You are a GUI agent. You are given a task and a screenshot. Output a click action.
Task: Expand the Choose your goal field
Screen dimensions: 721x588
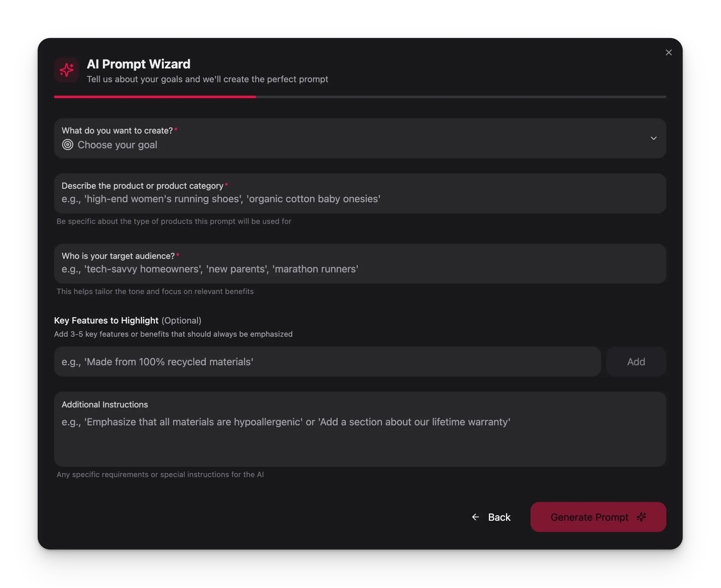[x=237, y=144]
